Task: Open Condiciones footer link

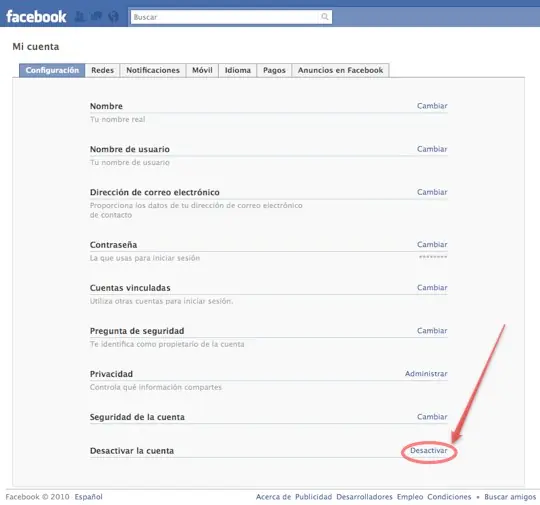Action: (449, 497)
